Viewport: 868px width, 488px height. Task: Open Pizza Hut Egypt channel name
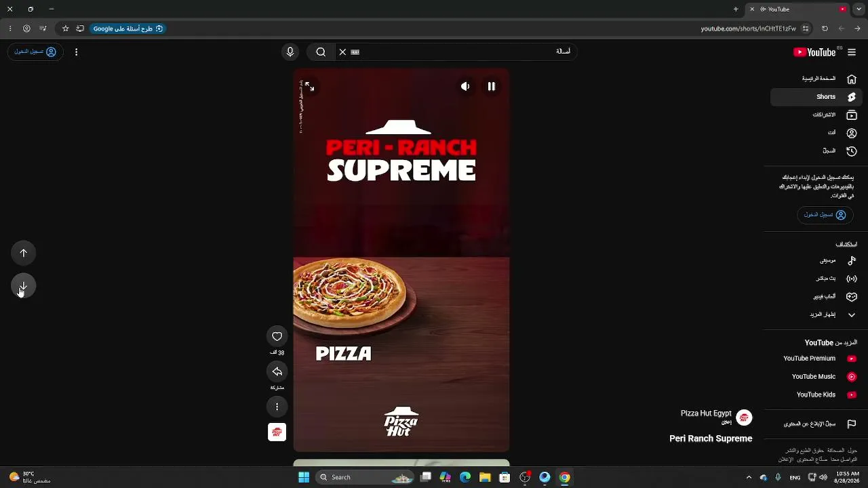click(x=706, y=413)
